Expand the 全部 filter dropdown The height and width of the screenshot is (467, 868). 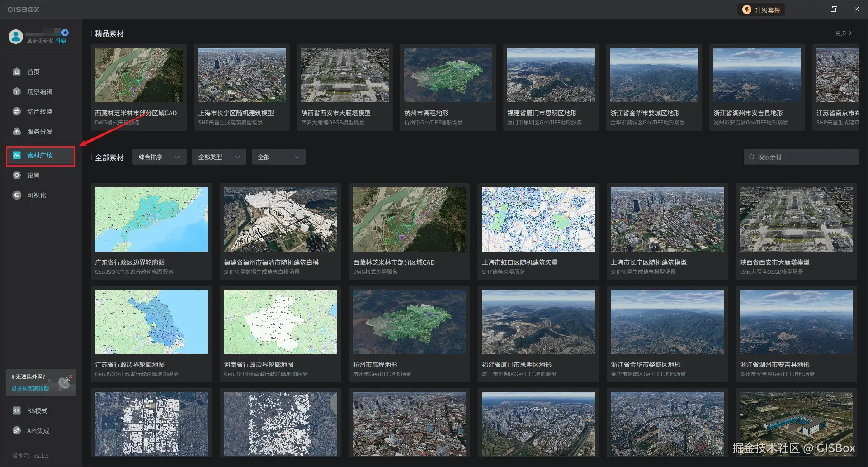point(279,157)
